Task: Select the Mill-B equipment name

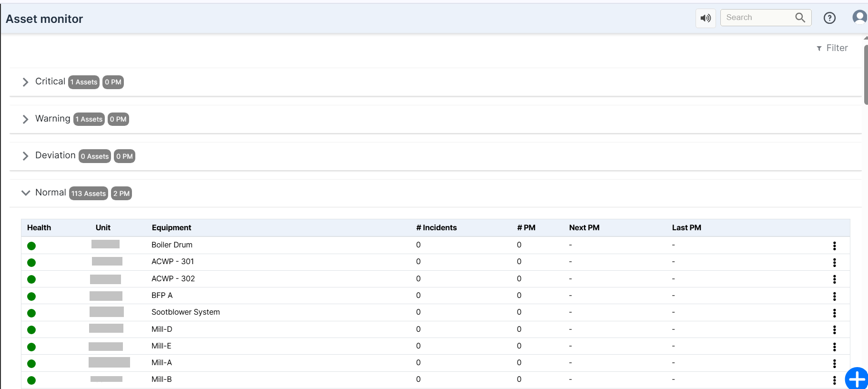Action: 161,379
